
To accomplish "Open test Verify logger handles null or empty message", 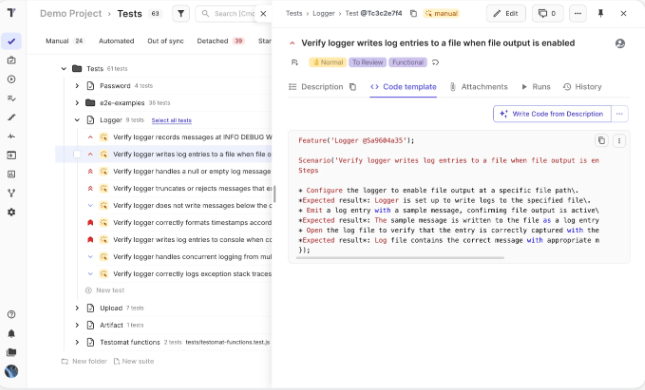I will (192, 171).
